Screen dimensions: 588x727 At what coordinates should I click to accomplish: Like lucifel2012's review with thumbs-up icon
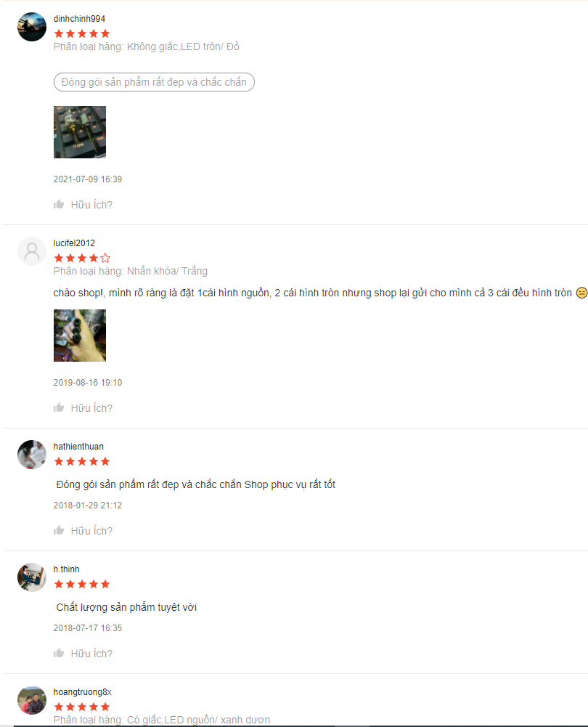59,408
